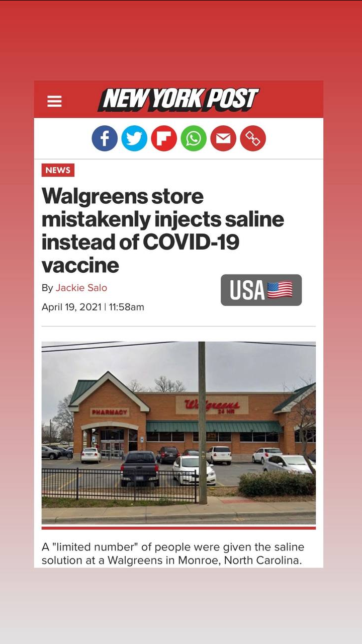Select the NEWS category tag

(x=58, y=170)
